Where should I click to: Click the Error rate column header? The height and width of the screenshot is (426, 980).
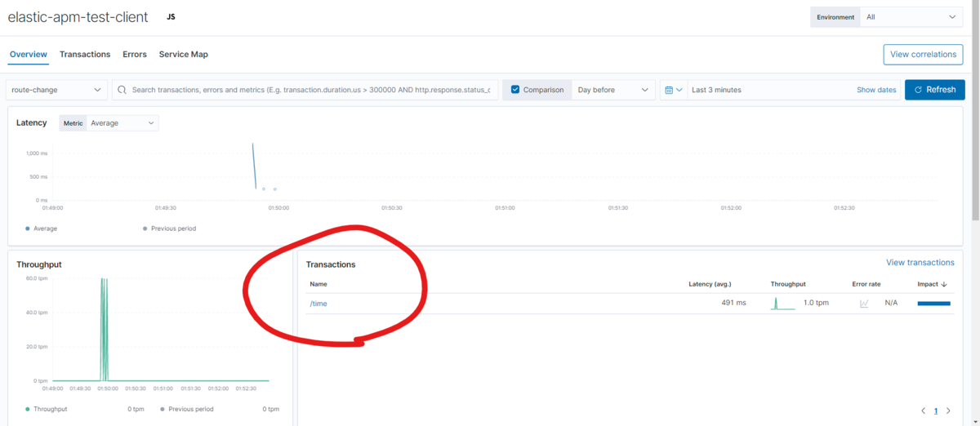click(x=866, y=284)
